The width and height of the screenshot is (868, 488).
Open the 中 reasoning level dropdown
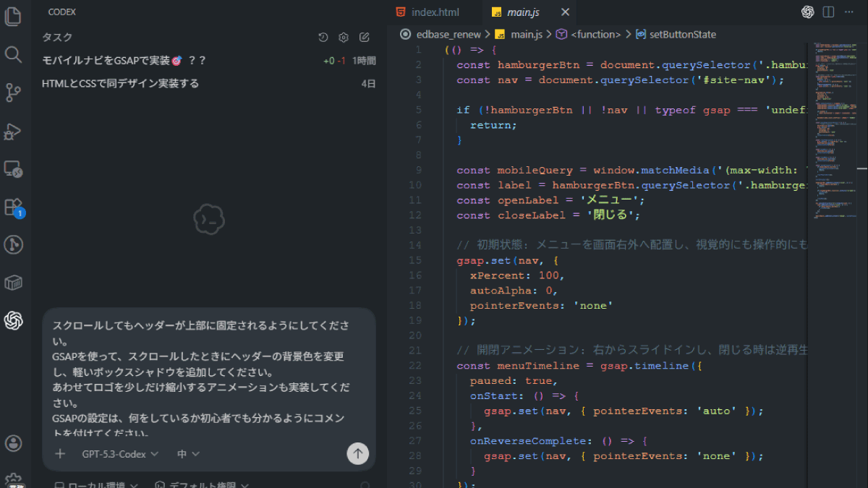point(188,454)
